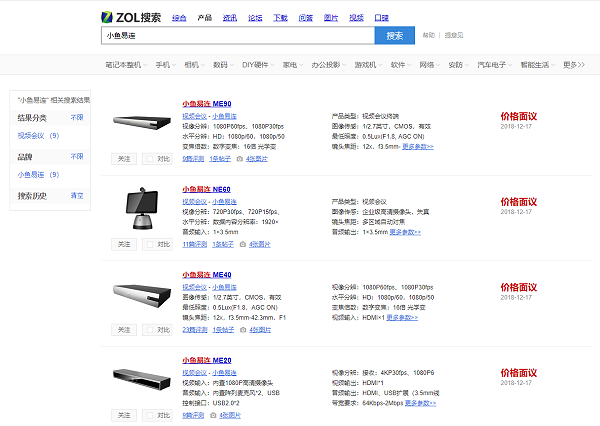Click 不限 next to 品牌
The image size is (600, 426).
click(x=77, y=157)
